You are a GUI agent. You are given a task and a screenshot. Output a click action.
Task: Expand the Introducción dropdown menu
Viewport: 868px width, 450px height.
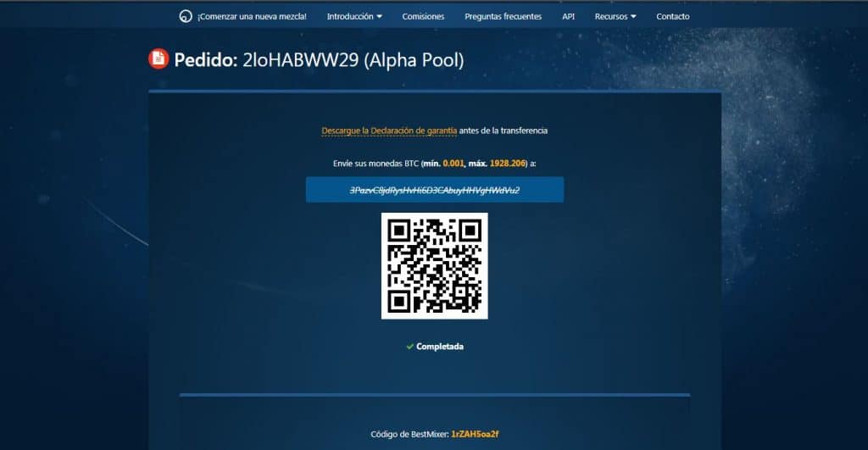pos(354,17)
